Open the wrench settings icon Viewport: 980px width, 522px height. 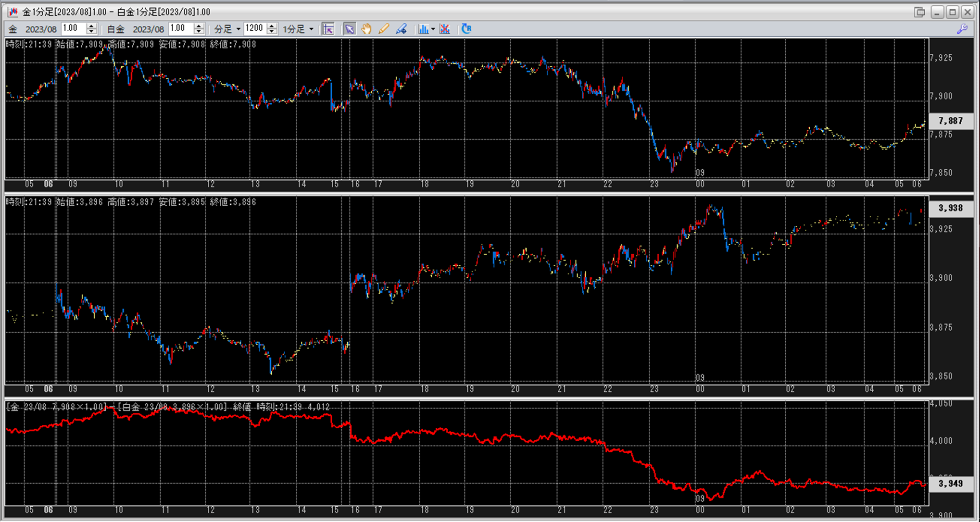[x=962, y=29]
